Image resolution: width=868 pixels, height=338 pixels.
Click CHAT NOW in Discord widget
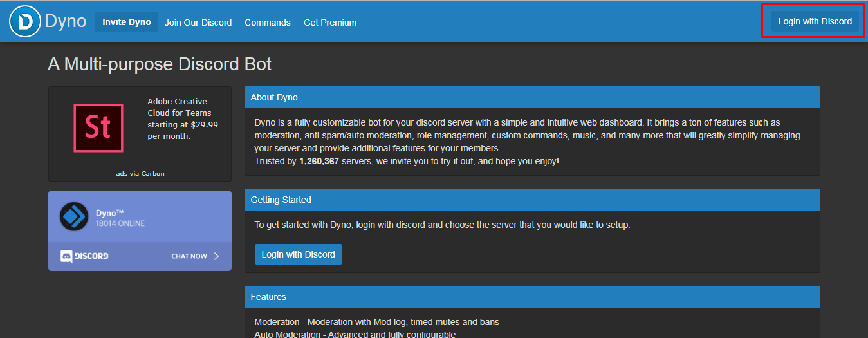(189, 256)
